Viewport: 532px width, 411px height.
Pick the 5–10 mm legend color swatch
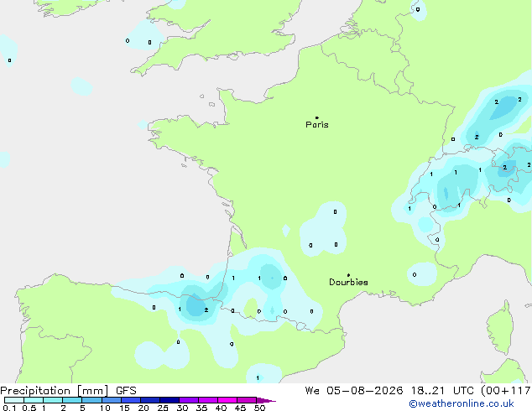click(91, 400)
